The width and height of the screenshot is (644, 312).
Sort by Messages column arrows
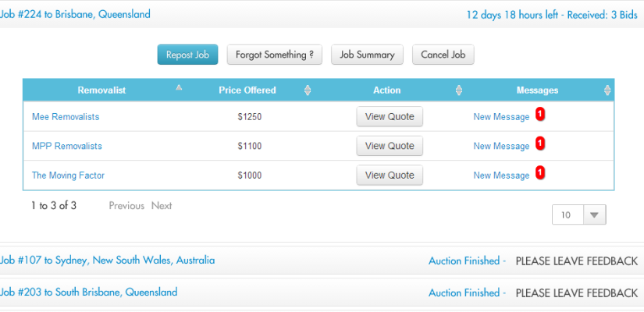coord(607,90)
